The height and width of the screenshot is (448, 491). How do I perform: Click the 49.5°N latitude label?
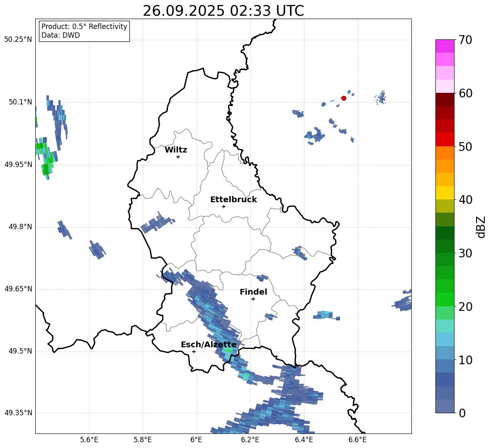click(20, 351)
